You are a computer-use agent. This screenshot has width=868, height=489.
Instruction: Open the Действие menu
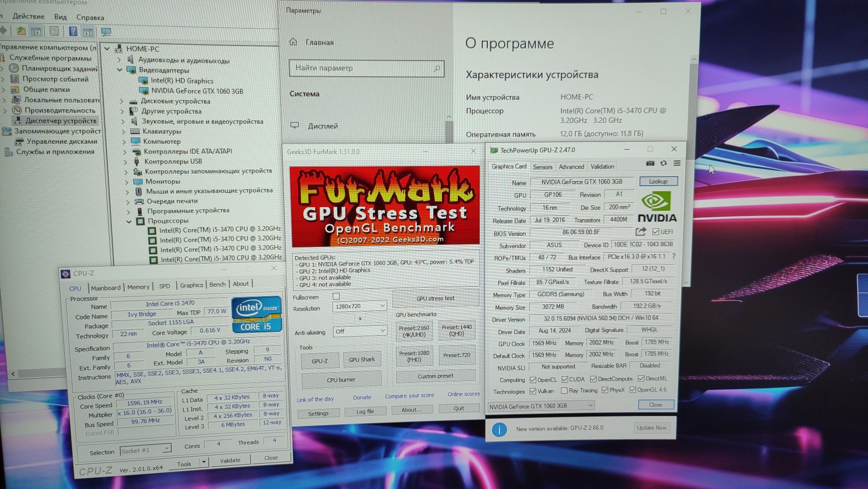click(x=28, y=17)
